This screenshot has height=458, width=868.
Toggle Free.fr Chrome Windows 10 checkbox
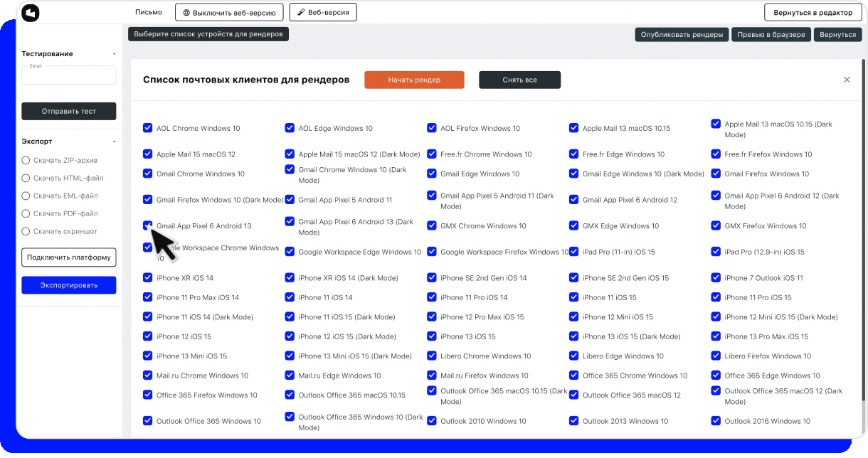click(x=432, y=154)
